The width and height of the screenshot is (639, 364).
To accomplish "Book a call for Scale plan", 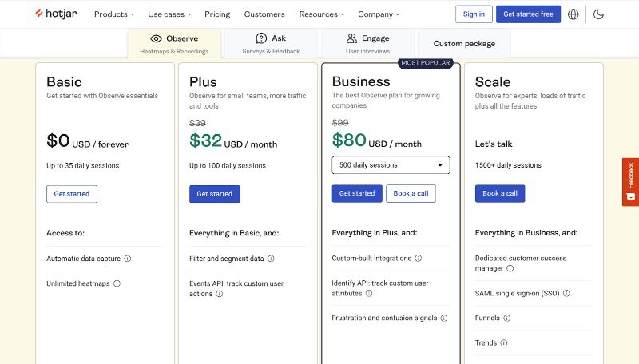I will (x=500, y=193).
